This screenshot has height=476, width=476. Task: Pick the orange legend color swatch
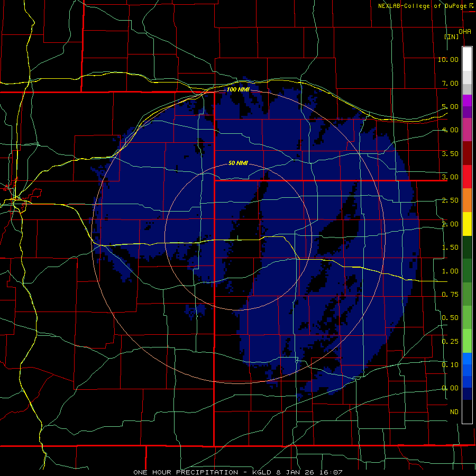click(x=467, y=200)
